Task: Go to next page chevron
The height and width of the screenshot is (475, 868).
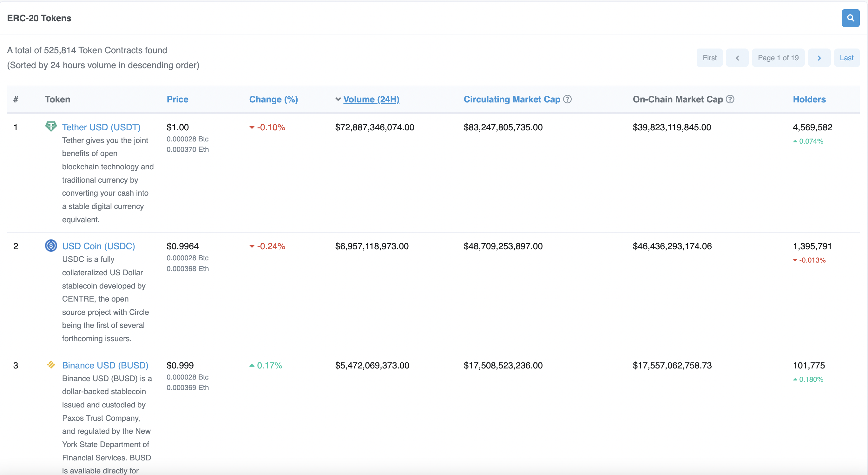Action: pyautogui.click(x=819, y=58)
